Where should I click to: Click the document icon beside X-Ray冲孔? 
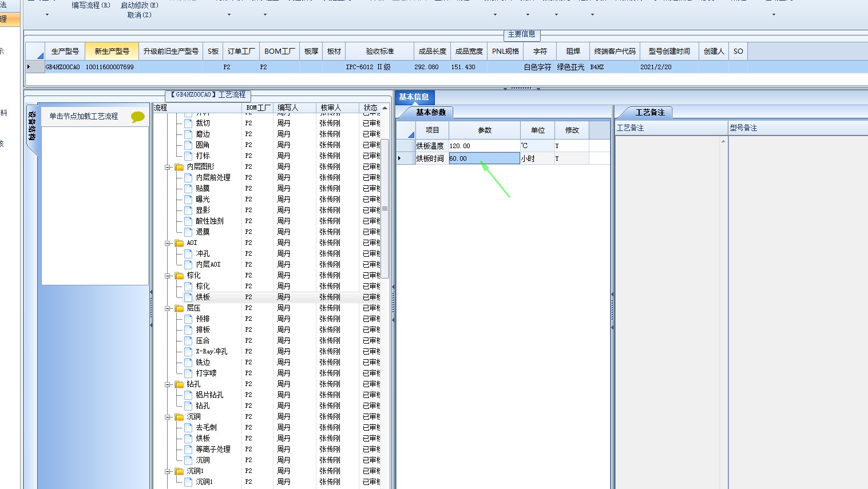click(x=188, y=351)
